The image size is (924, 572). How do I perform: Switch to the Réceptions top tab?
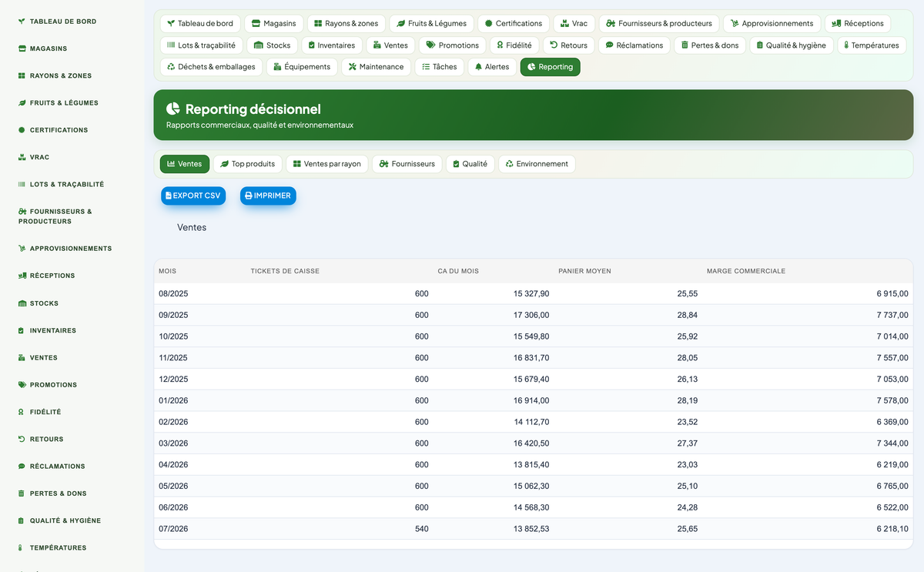(858, 24)
